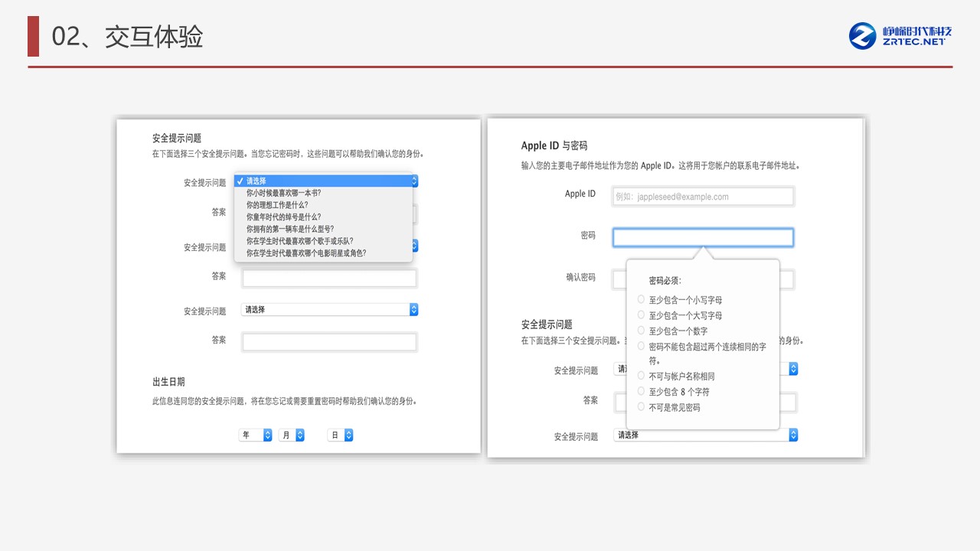This screenshot has width=980, height=551.
Task: Choose the favorite singer or band question
Action: pyautogui.click(x=299, y=240)
